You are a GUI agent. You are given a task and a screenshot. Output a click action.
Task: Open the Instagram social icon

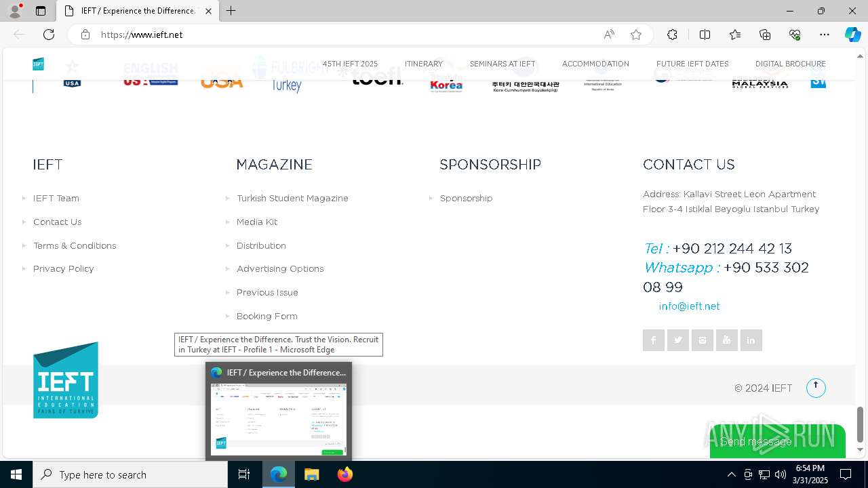click(x=703, y=340)
